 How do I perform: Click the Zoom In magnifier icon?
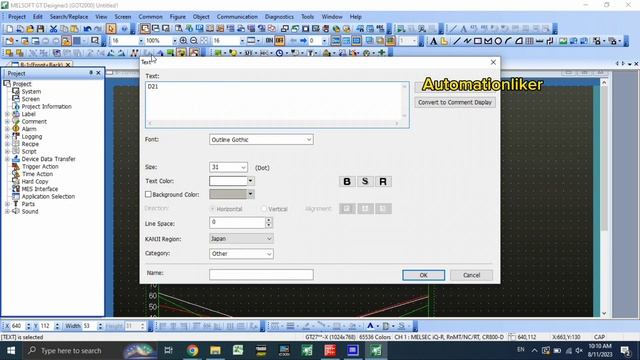[183, 41]
